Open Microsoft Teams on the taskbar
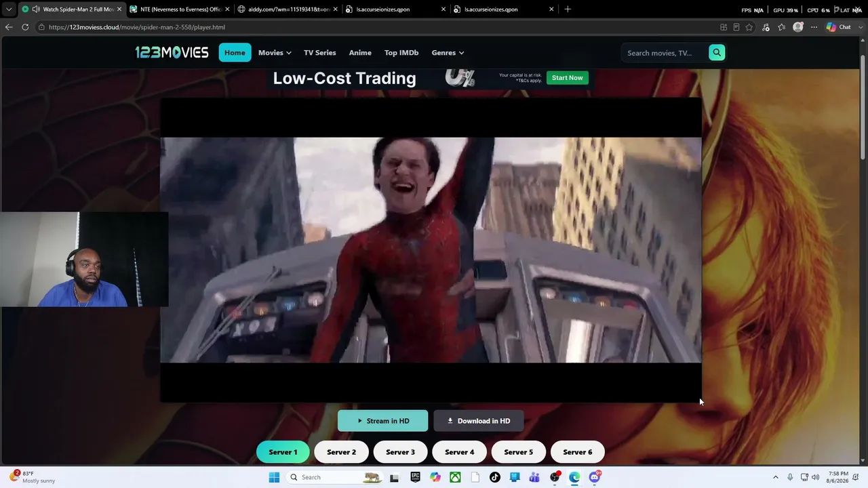This screenshot has height=488, width=868. click(x=534, y=477)
